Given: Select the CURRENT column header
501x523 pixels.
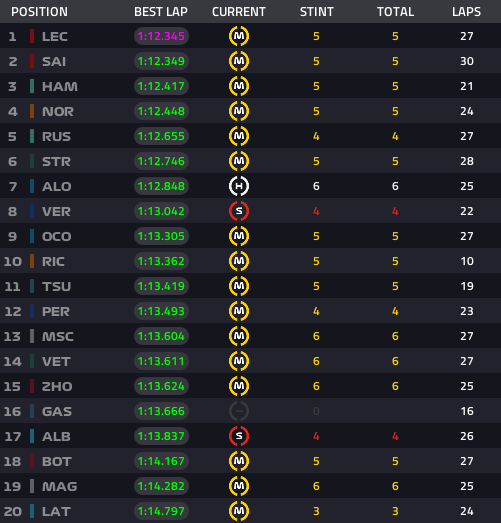Looking at the screenshot, I should [x=239, y=12].
